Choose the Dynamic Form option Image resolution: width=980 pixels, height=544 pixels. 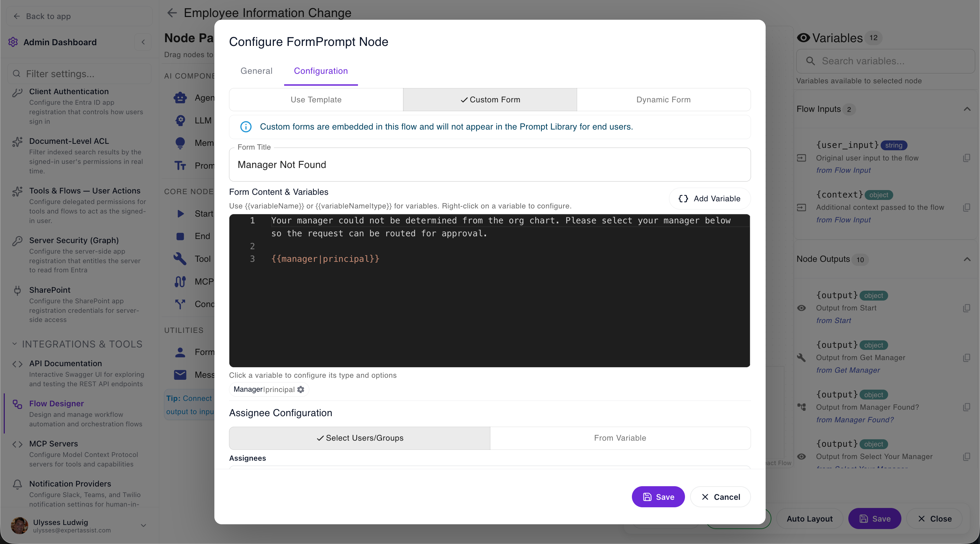point(664,100)
